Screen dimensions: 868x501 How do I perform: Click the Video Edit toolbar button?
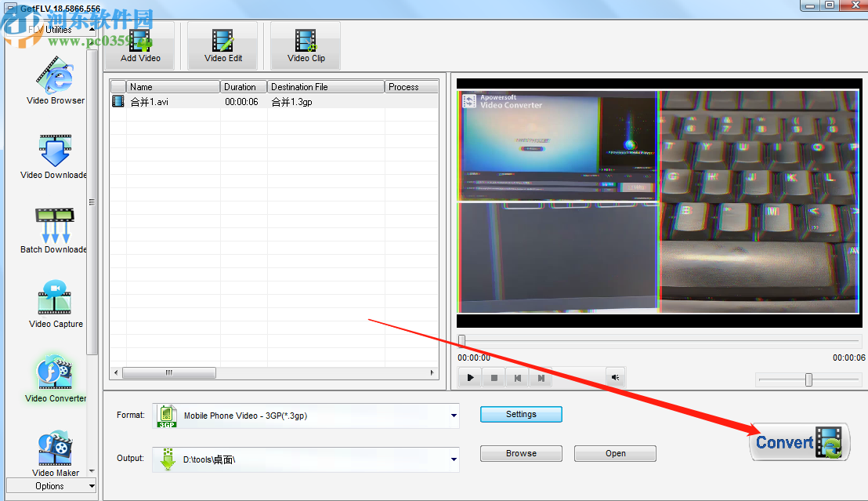(223, 46)
